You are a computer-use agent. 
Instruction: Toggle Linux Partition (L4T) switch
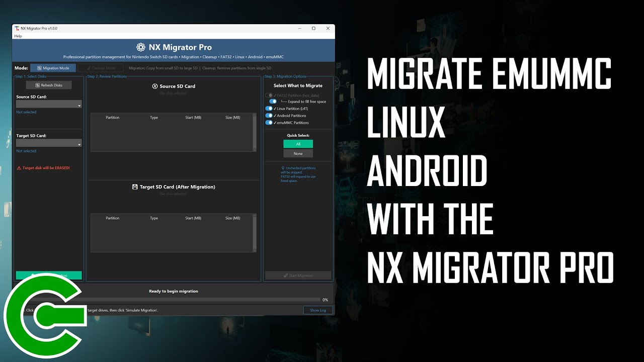coord(269,109)
